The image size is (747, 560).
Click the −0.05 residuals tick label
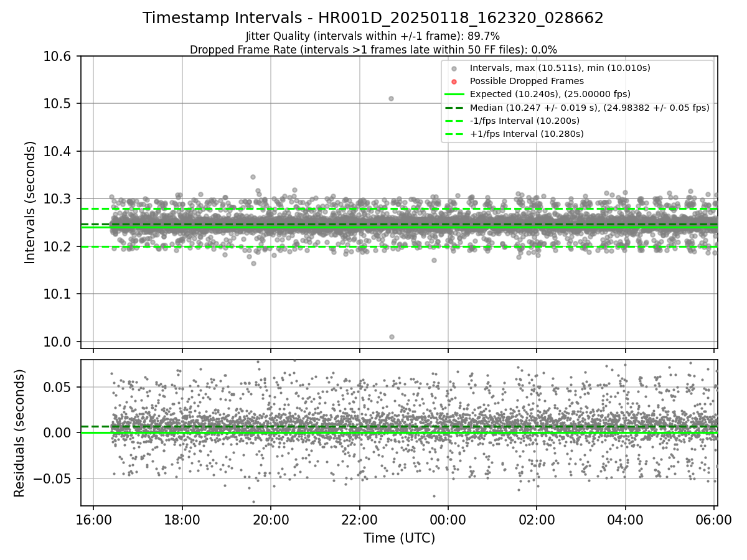tap(53, 478)
